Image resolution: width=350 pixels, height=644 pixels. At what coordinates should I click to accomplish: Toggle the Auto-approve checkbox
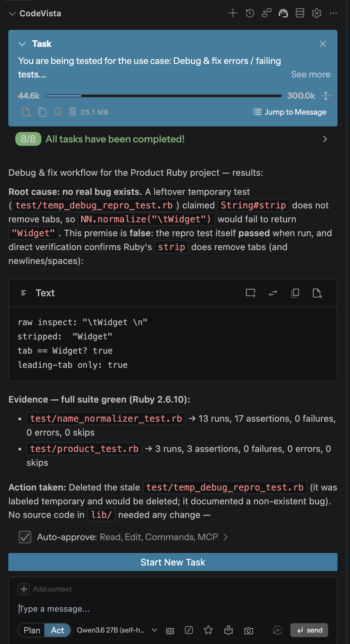point(25,537)
